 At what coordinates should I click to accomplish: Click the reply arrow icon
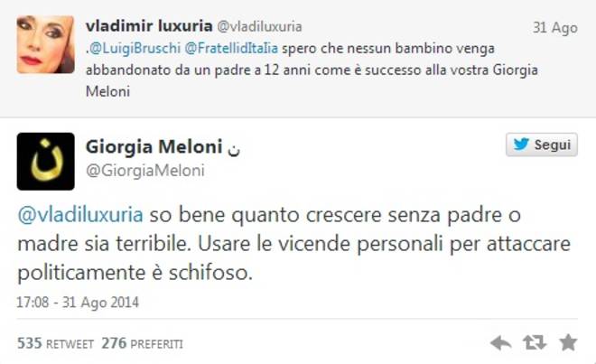click(x=500, y=343)
